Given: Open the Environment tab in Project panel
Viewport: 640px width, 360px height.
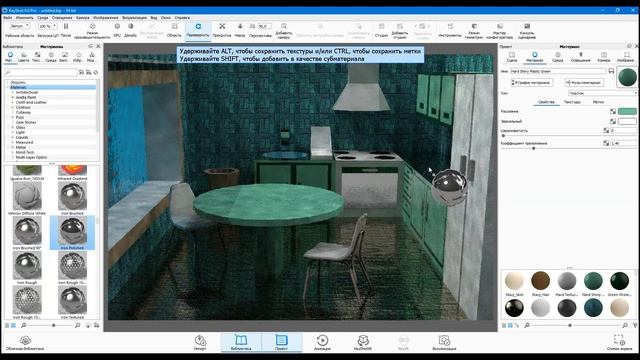Looking at the screenshot, I should coord(558,57).
